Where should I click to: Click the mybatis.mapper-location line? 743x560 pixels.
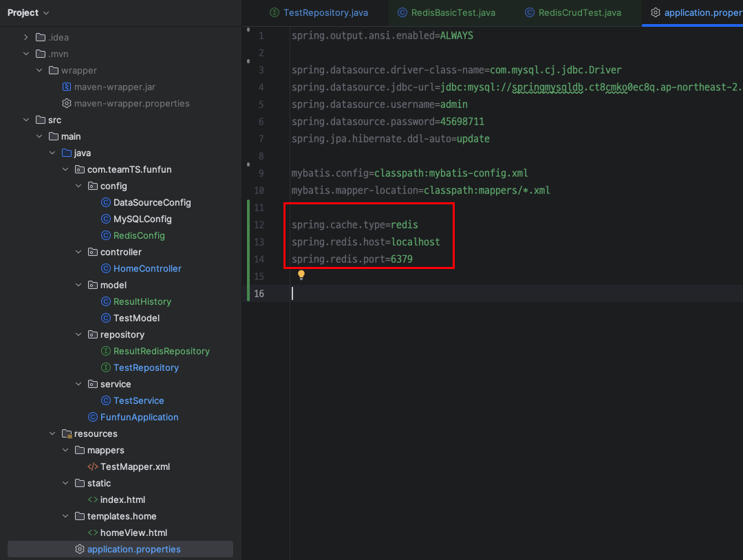pos(421,191)
